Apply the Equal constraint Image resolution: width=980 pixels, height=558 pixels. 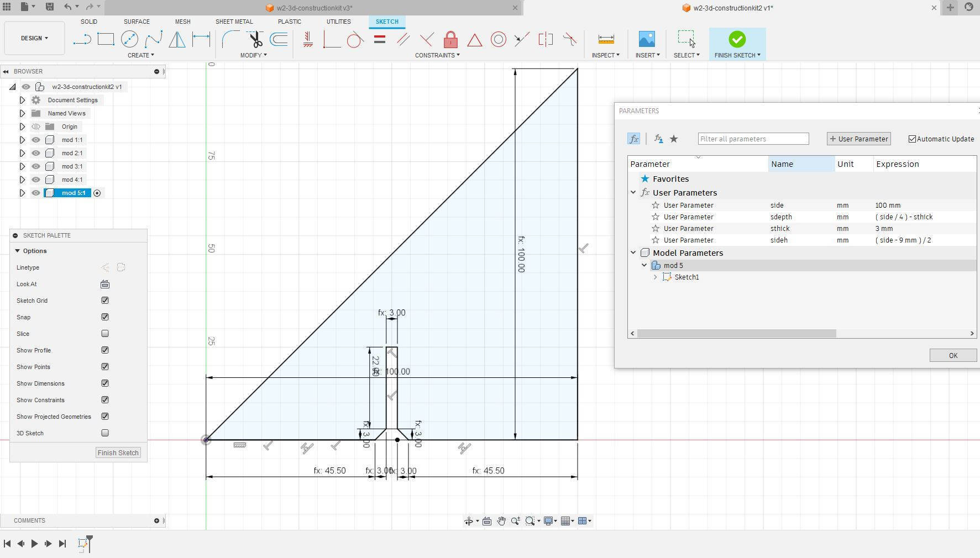[379, 39]
